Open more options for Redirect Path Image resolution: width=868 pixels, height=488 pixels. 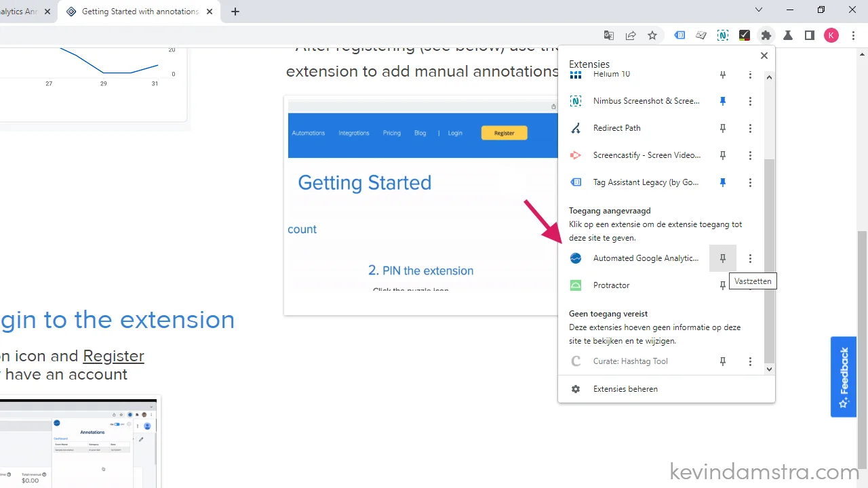[x=750, y=128]
